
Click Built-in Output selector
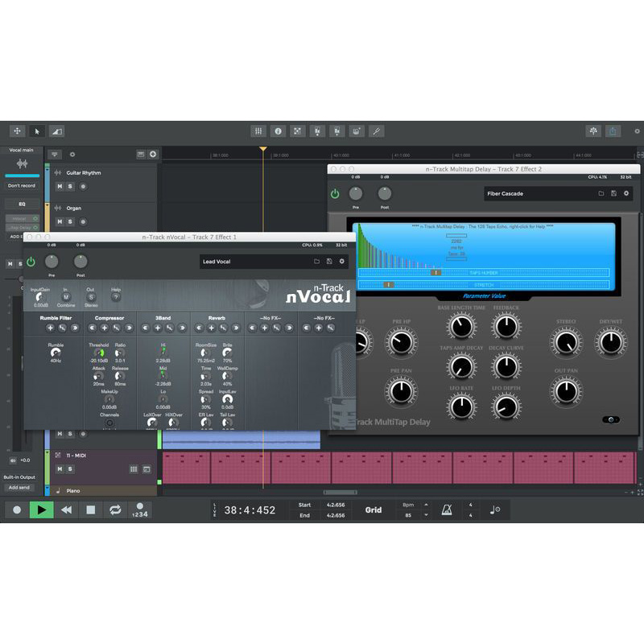[x=19, y=477]
